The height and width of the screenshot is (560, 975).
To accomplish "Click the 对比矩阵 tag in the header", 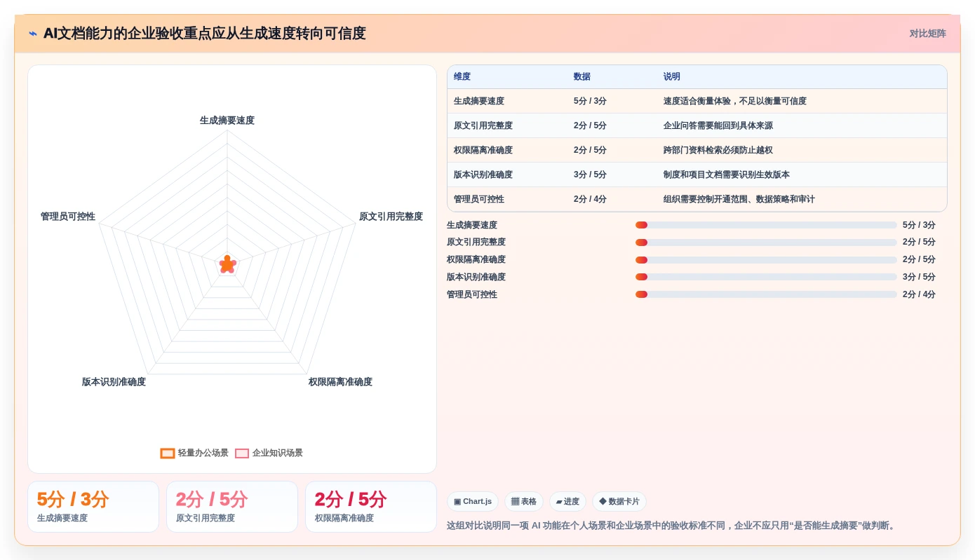I will pos(927,34).
